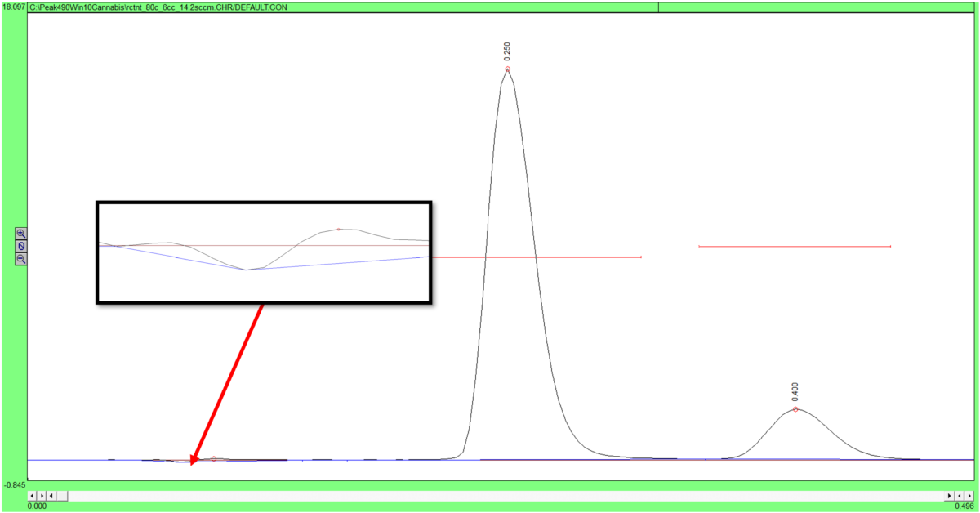Click the 0.250 retention time label
This screenshot has width=980, height=513.
pyautogui.click(x=508, y=52)
